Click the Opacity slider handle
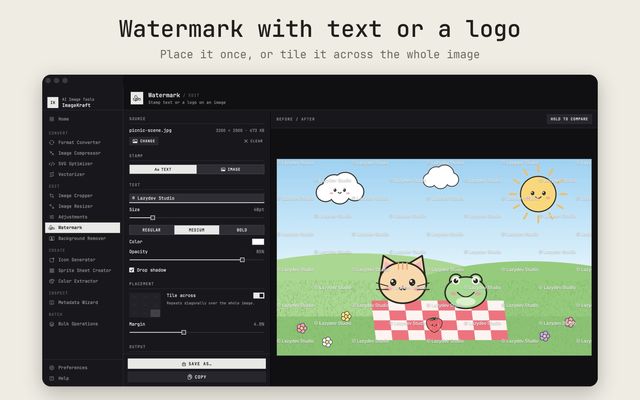Viewport: 640px width, 400px height. click(242, 260)
